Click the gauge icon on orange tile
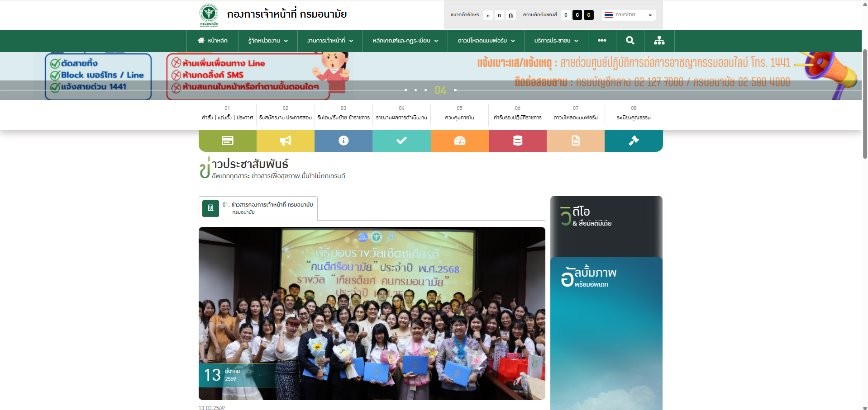The height and width of the screenshot is (410, 868). (x=459, y=141)
